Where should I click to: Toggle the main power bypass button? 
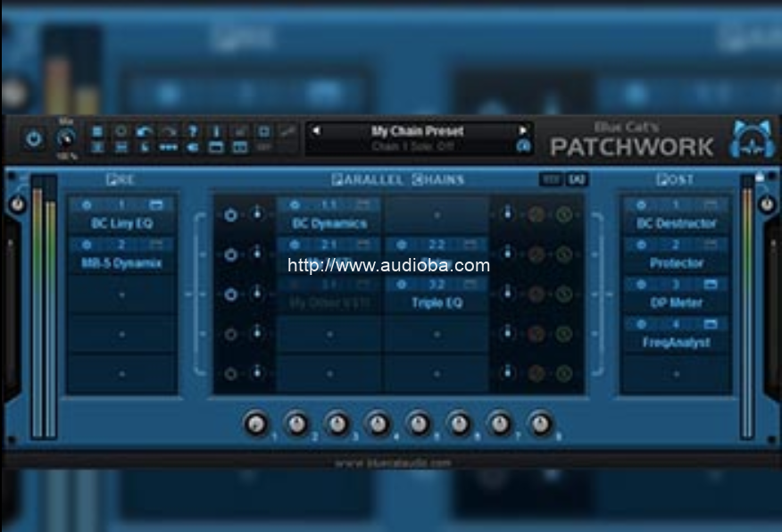coord(33,139)
